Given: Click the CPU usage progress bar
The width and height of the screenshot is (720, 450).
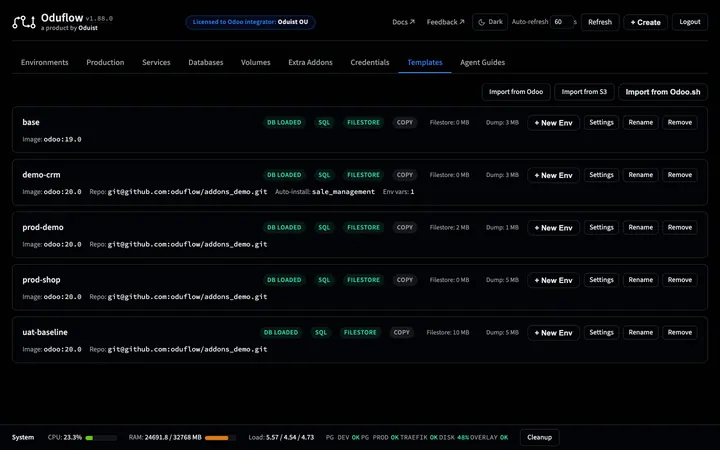Looking at the screenshot, I should [x=101, y=438].
